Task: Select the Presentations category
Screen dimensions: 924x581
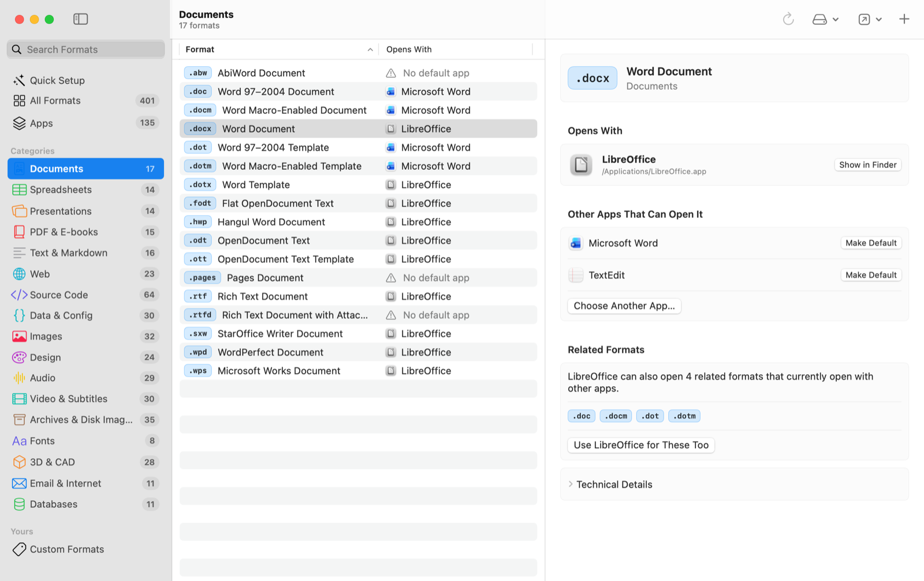Action: click(85, 211)
